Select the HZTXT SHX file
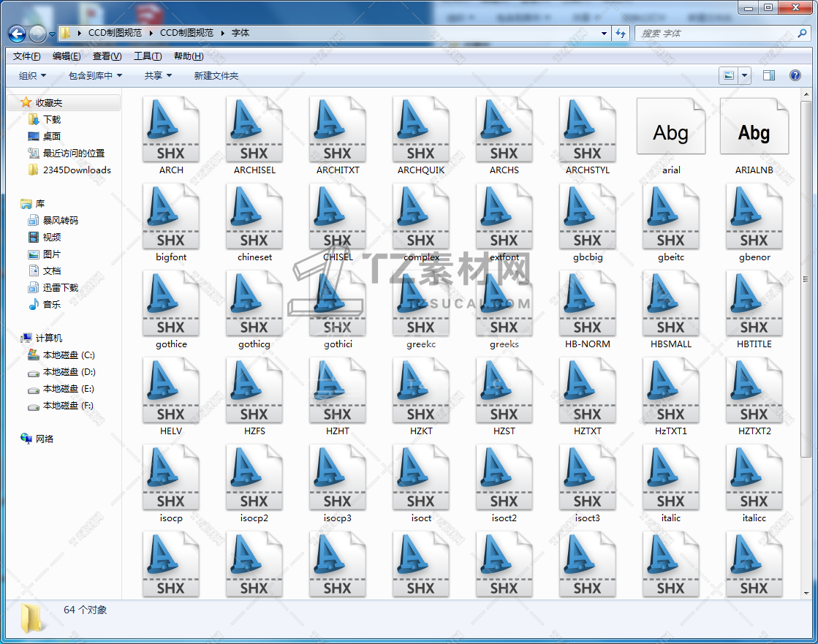The height and width of the screenshot is (644, 818). pyautogui.click(x=588, y=390)
